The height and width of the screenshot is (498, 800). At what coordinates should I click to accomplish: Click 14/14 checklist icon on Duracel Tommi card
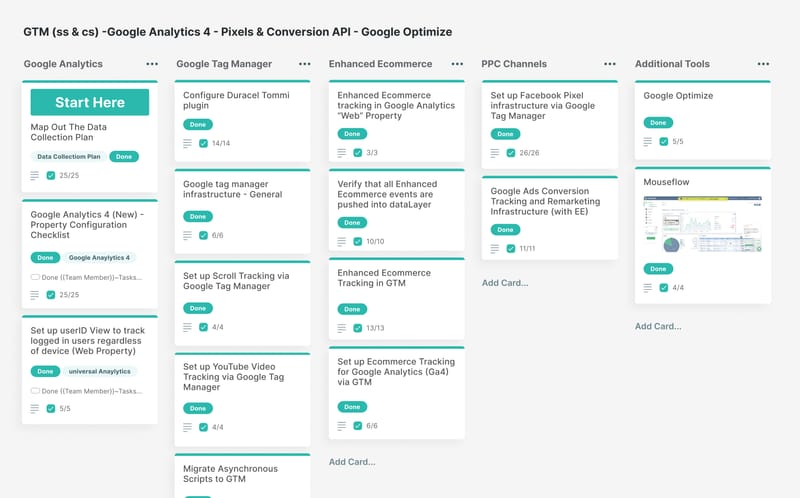coord(203,143)
